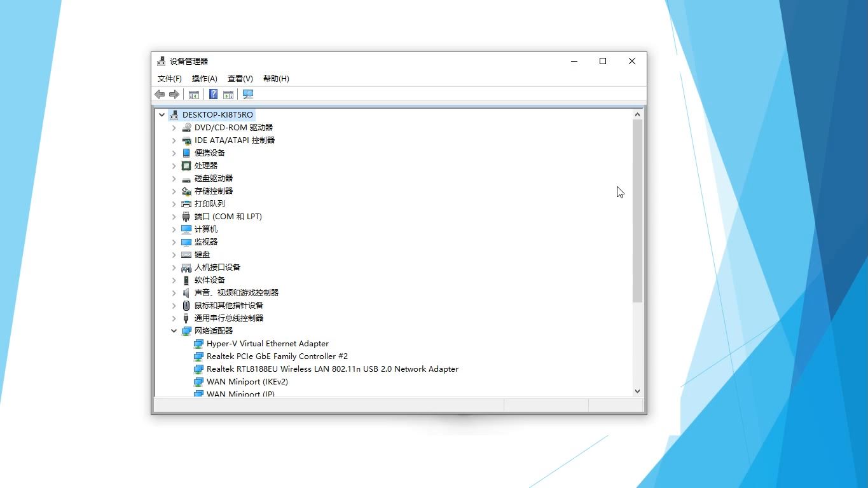The height and width of the screenshot is (488, 868).
Task: Select the 存储控制器 label
Action: pos(214,191)
